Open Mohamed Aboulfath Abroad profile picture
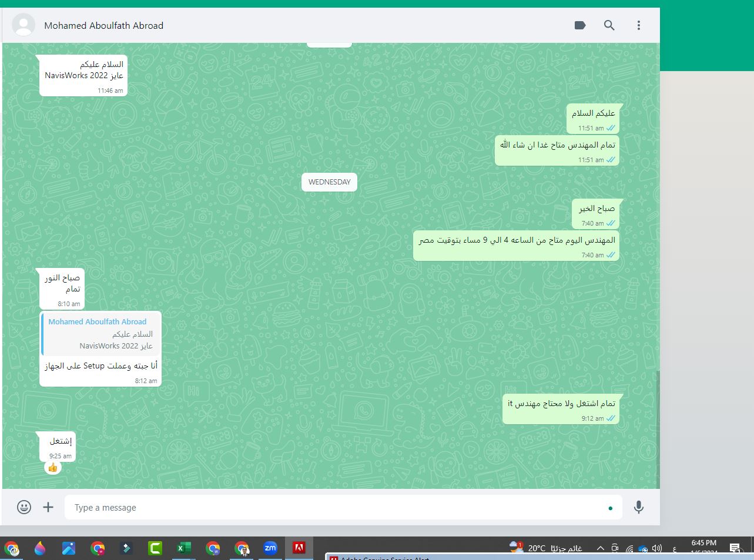 pos(24,25)
